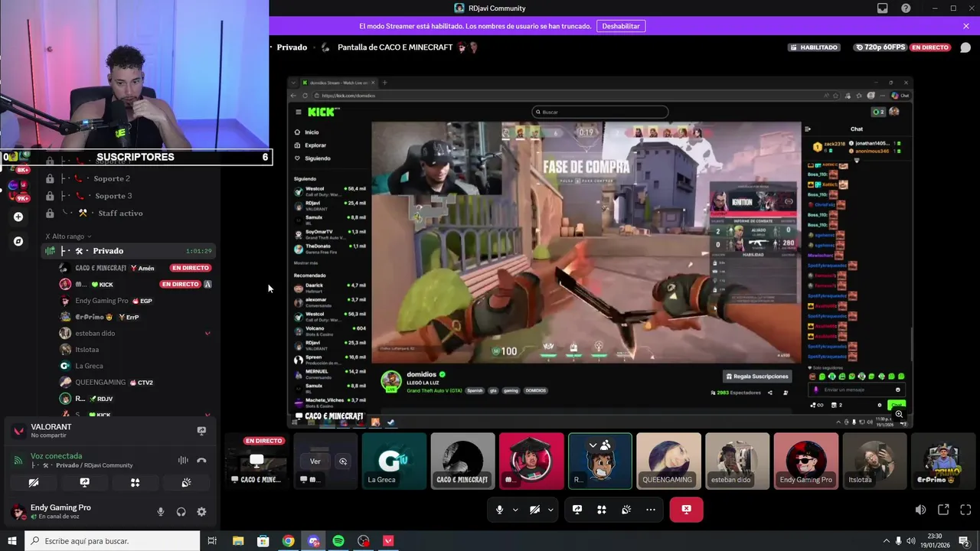The width and height of the screenshot is (980, 551).
Task: Select the CACO E MINE... live stream tile
Action: point(256,461)
